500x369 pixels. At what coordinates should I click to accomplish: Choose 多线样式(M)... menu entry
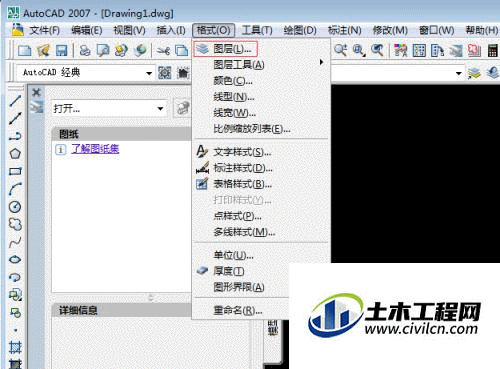(x=261, y=232)
